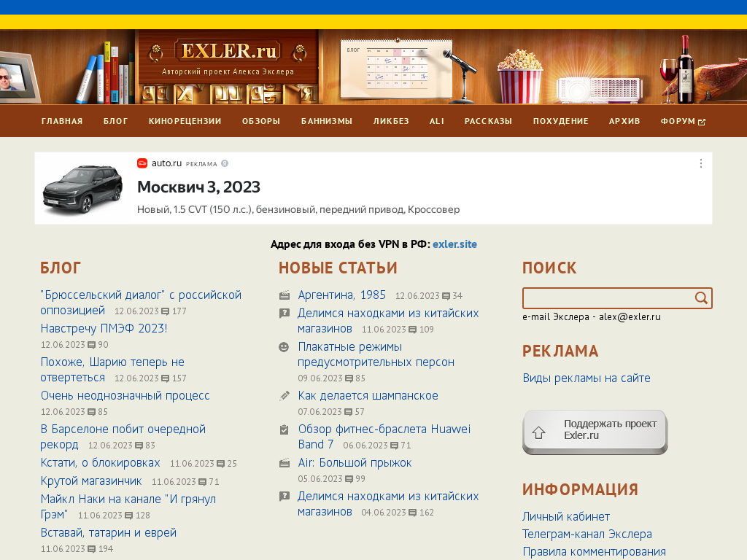Open БЛОГ in the navigation bar
The image size is (747, 560).
[116, 121]
